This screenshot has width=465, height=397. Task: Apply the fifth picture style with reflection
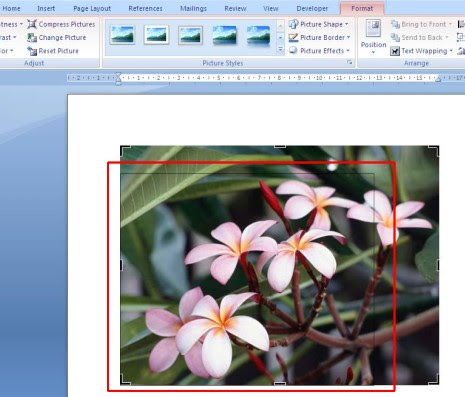[x=258, y=35]
